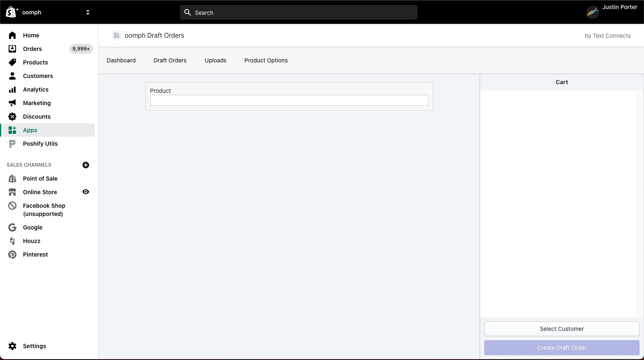Expand the oomph store switcher

click(x=87, y=12)
